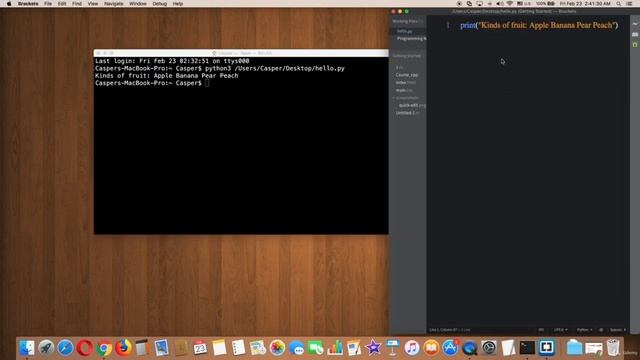Launch Google Chrome from Dock
This screenshot has width=640, height=360.
pos(104,348)
